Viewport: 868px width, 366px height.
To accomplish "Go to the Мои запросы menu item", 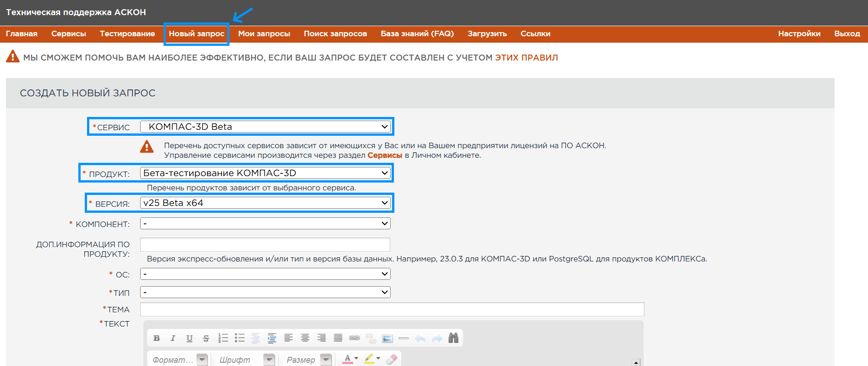I will [264, 33].
